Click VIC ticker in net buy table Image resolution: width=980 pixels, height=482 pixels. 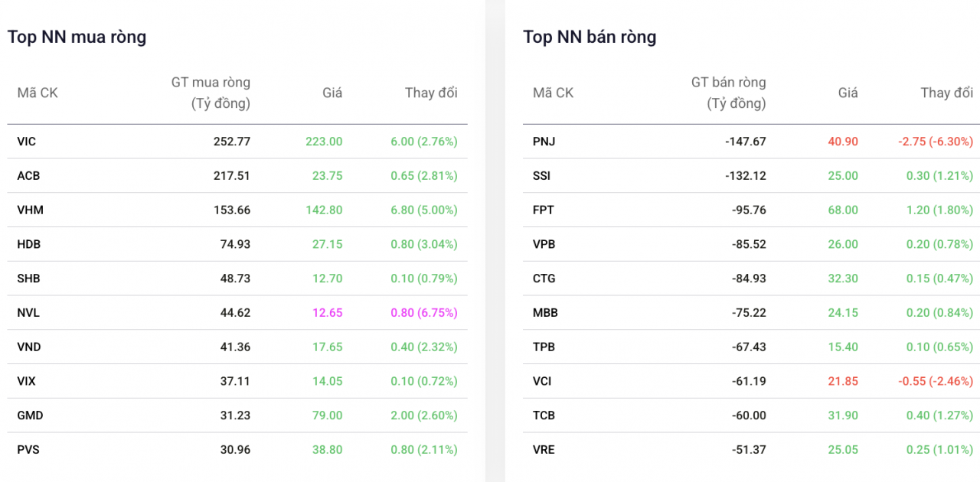coord(26,142)
